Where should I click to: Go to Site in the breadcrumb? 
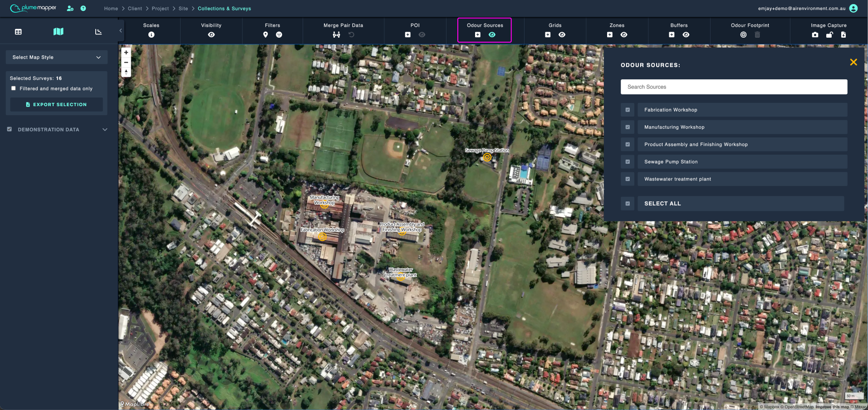click(183, 9)
